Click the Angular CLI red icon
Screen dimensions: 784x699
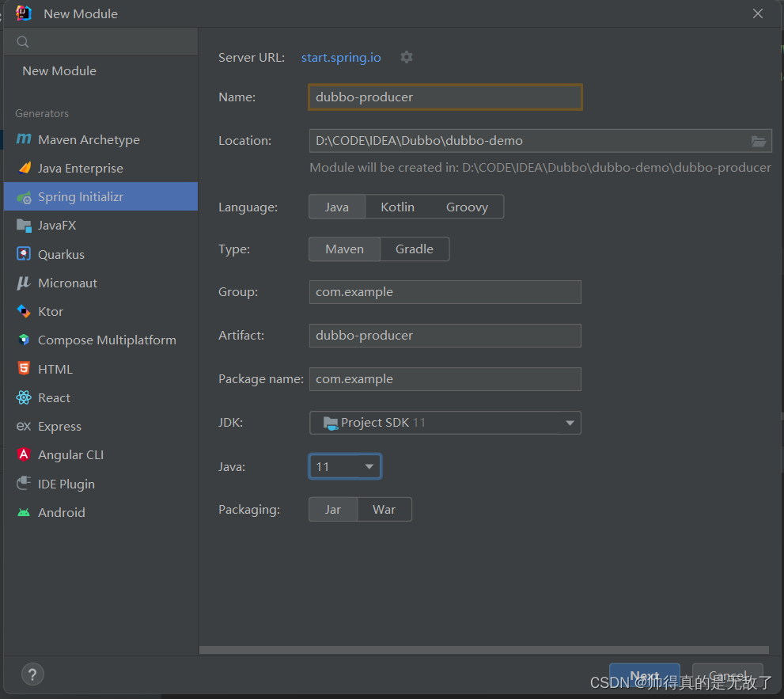(x=24, y=454)
